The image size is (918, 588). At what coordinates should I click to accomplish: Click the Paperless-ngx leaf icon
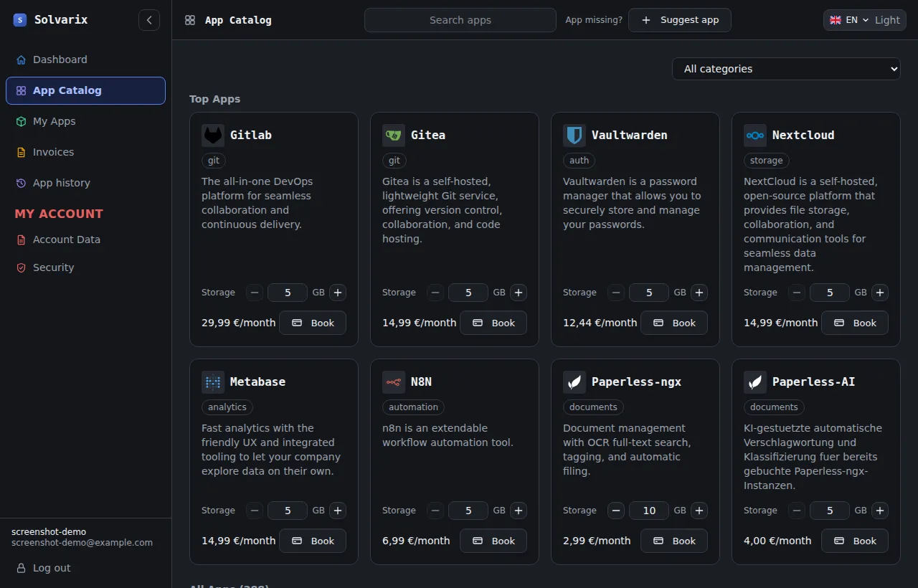click(574, 381)
